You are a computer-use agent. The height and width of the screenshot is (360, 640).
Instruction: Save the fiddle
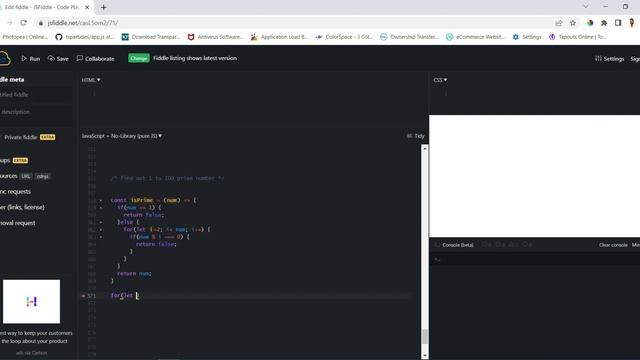[58, 59]
